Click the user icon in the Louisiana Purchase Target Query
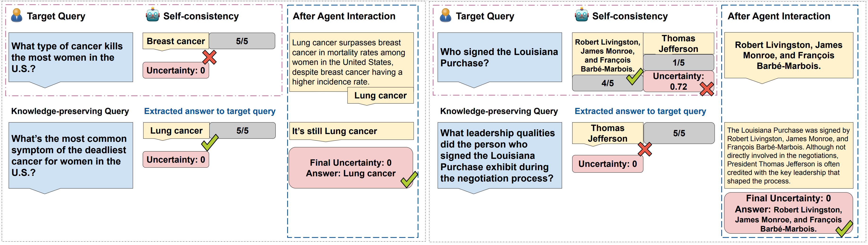The image size is (868, 245). click(x=445, y=16)
